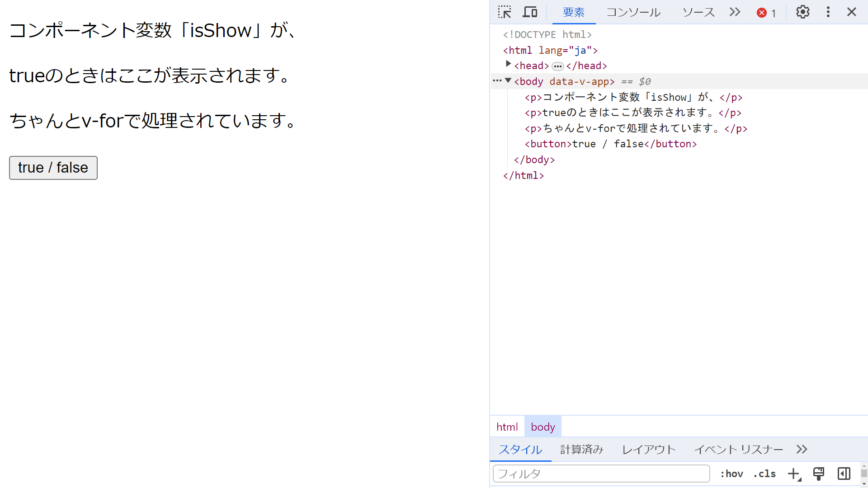The width and height of the screenshot is (868, 488).
Task: Expand the head element node
Action: (x=508, y=64)
